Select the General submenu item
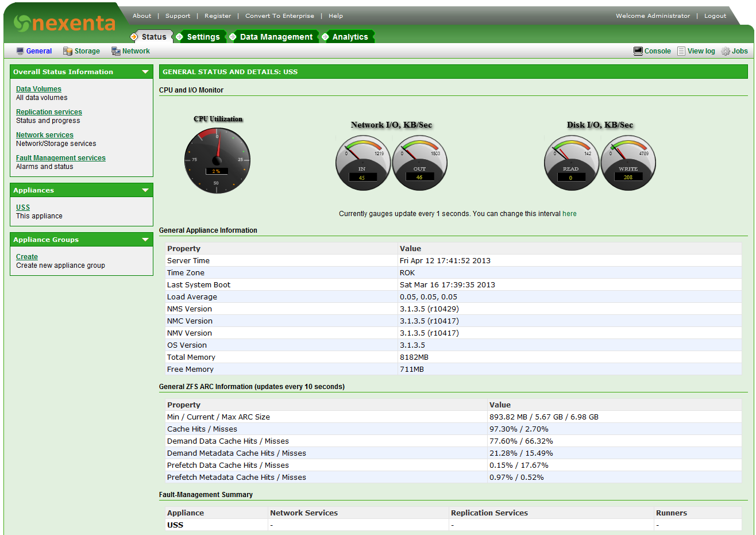This screenshot has height=535, width=756. coord(39,51)
